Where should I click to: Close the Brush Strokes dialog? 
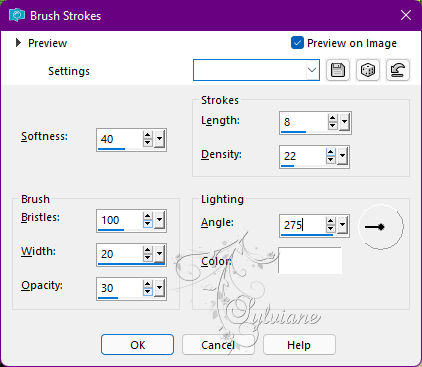pyautogui.click(x=406, y=15)
